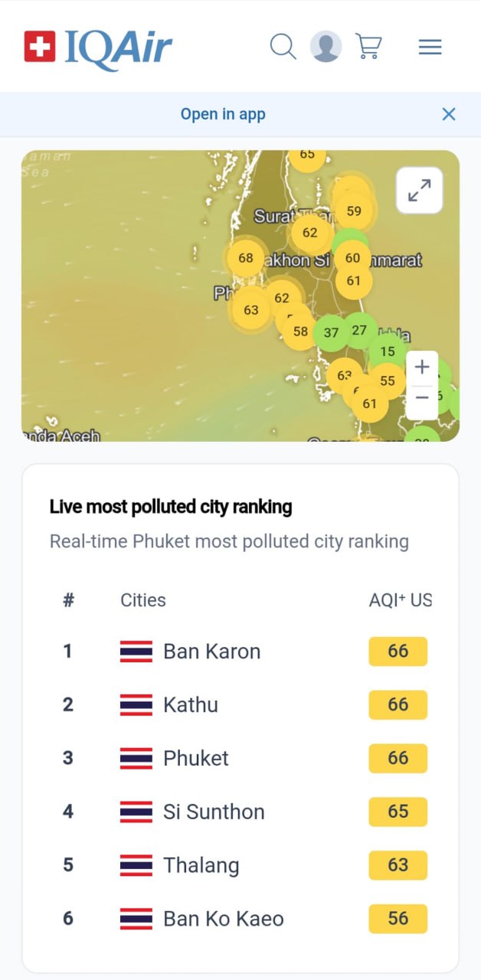
Task: Open the app via Open in app link
Action: [223, 113]
